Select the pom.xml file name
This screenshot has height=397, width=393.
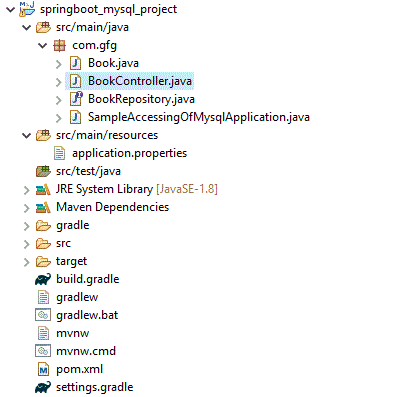click(80, 369)
